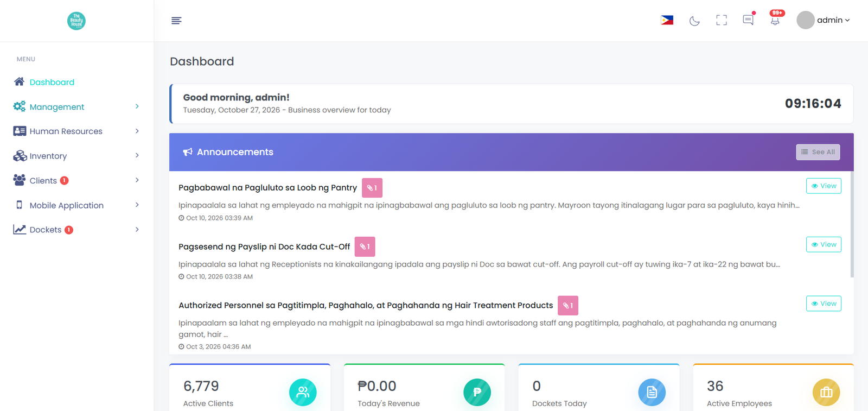Toggle dark mode moon icon
868x411 pixels.
(694, 21)
